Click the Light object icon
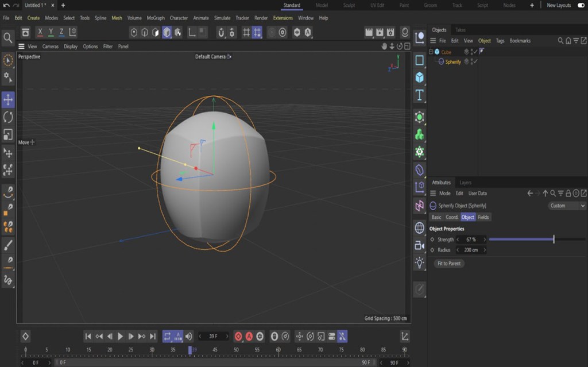The width and height of the screenshot is (588, 367). pyautogui.click(x=420, y=263)
